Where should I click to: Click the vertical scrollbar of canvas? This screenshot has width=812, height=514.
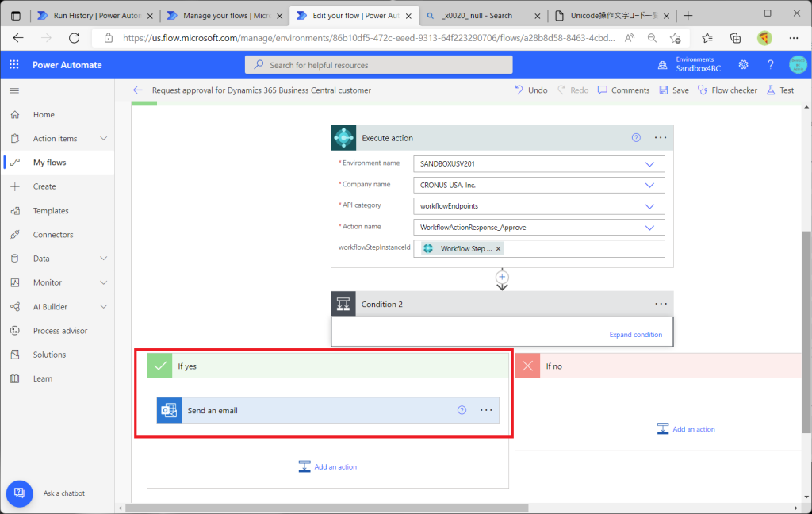[806, 332]
